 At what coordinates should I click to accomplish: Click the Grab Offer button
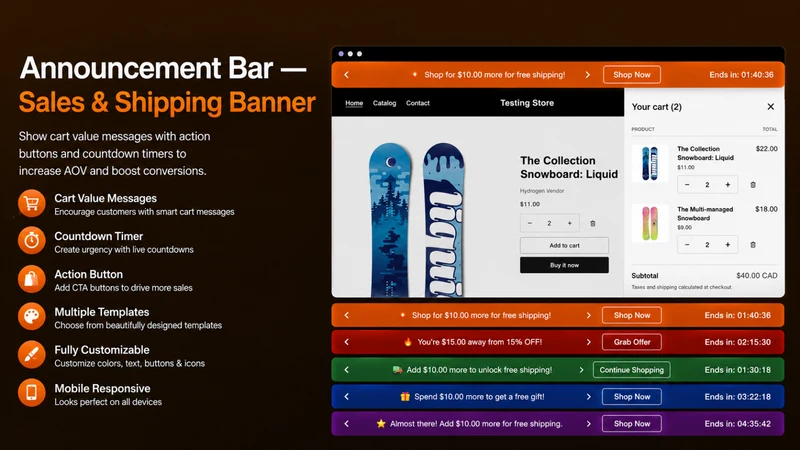632,342
